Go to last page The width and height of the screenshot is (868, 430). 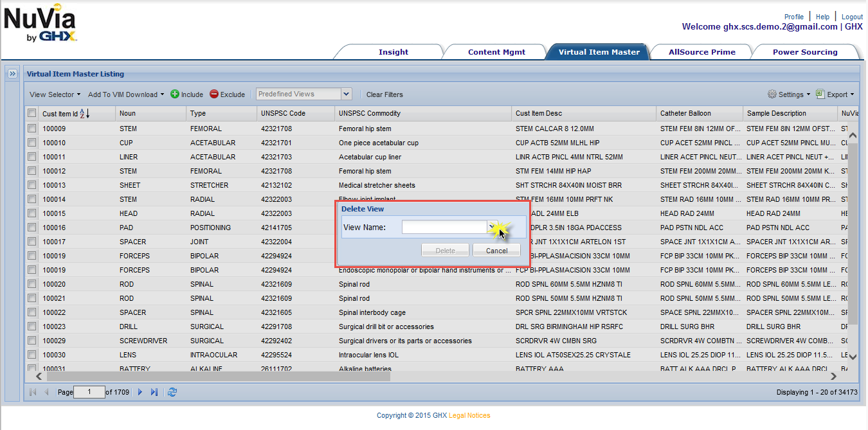[154, 392]
